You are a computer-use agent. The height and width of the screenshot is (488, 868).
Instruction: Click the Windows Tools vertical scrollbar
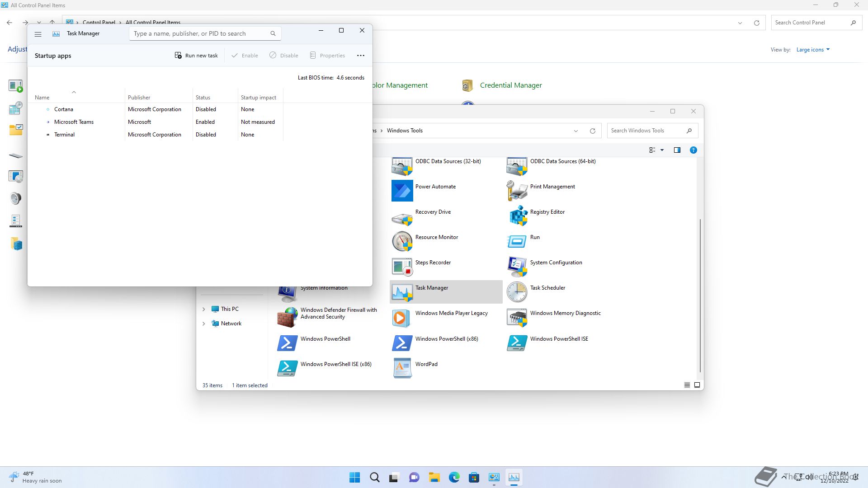point(700,296)
